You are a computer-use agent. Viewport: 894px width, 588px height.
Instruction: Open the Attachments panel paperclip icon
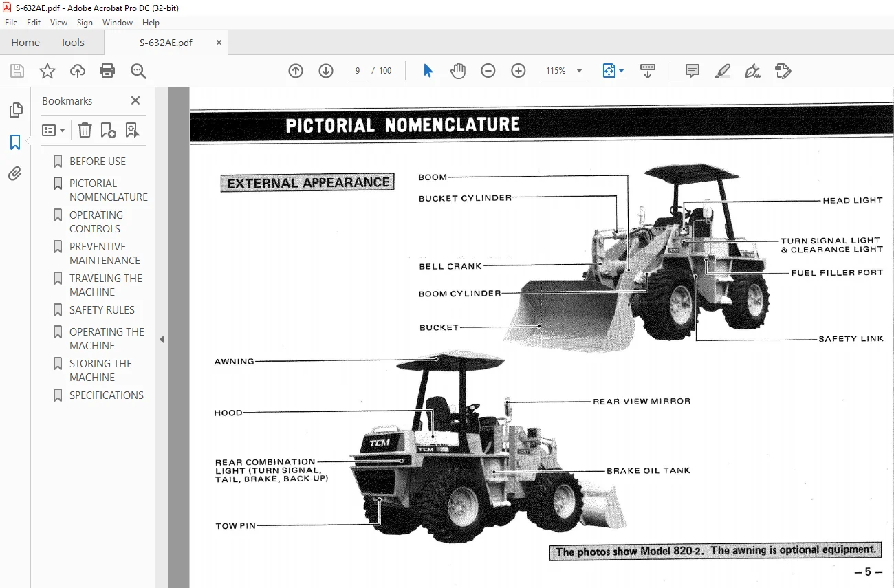click(15, 173)
